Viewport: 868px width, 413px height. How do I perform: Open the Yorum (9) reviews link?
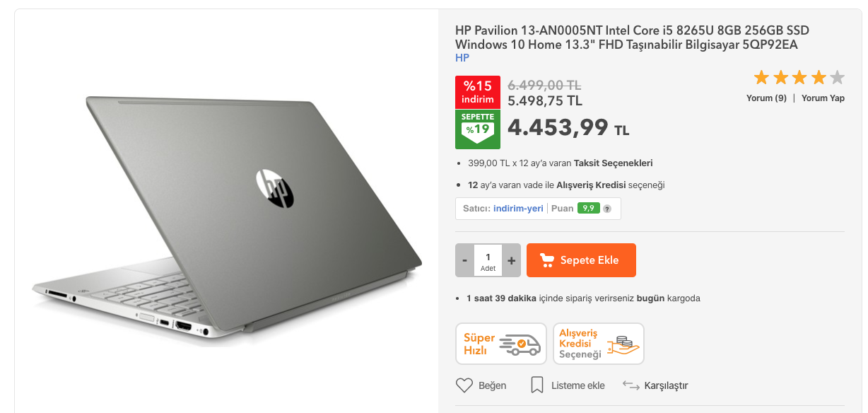tap(766, 98)
